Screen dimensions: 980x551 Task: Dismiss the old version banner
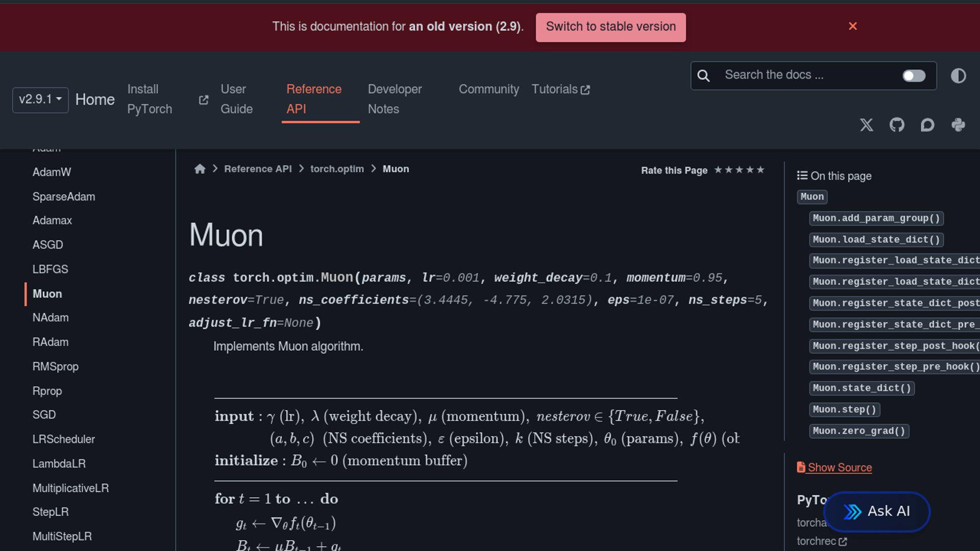coord(852,26)
